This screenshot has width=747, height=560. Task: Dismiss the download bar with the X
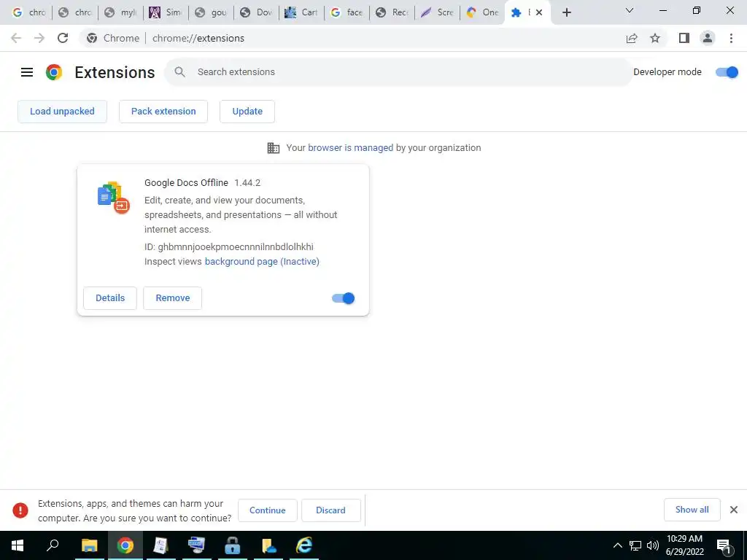[x=734, y=510]
